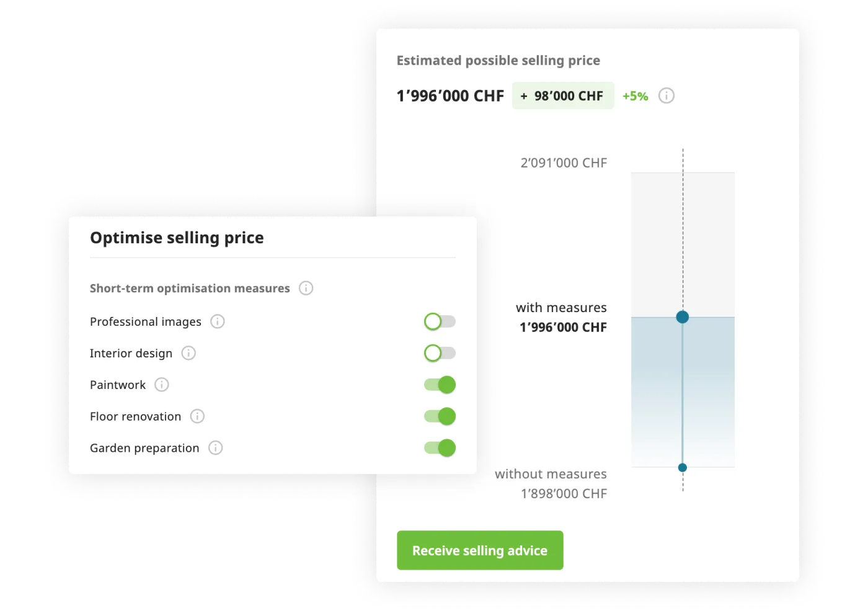Click the green +5% percentage label
868x613 pixels.
[635, 96]
